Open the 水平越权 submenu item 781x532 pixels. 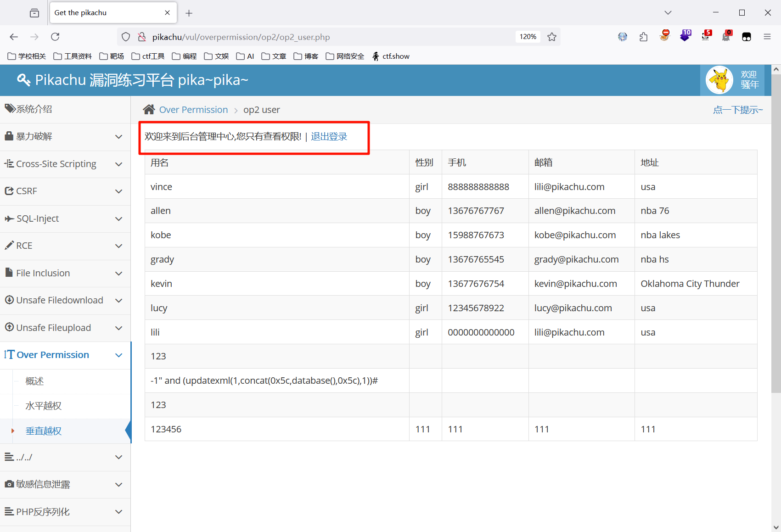(x=43, y=406)
